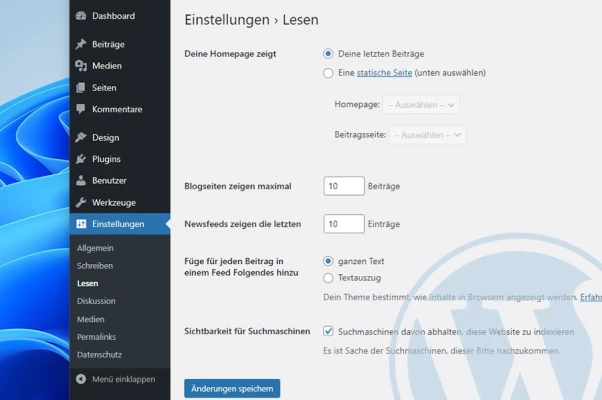Go to Datenschutz settings submenu
The image size is (602, 400).
[99, 355]
